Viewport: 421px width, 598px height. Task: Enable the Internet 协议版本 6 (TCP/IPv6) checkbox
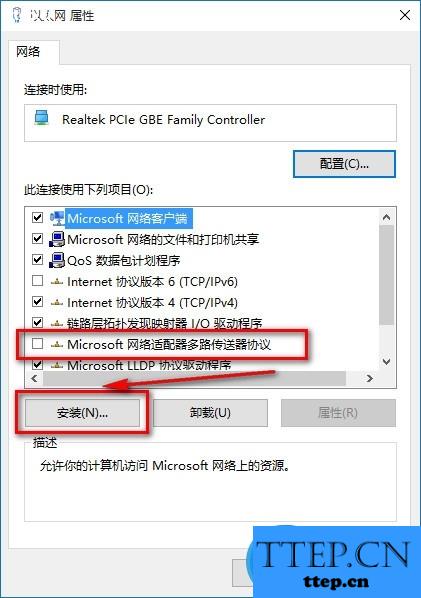click(x=37, y=281)
